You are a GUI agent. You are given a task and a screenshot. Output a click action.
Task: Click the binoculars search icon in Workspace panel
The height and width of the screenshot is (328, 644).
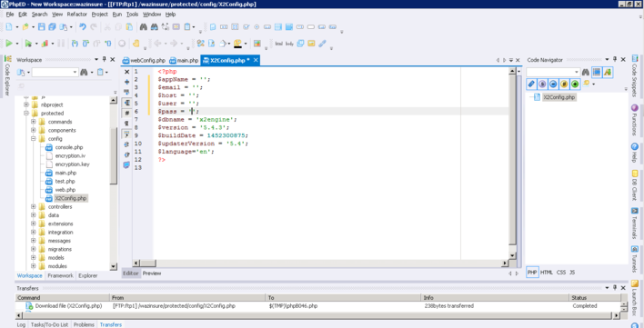(85, 72)
